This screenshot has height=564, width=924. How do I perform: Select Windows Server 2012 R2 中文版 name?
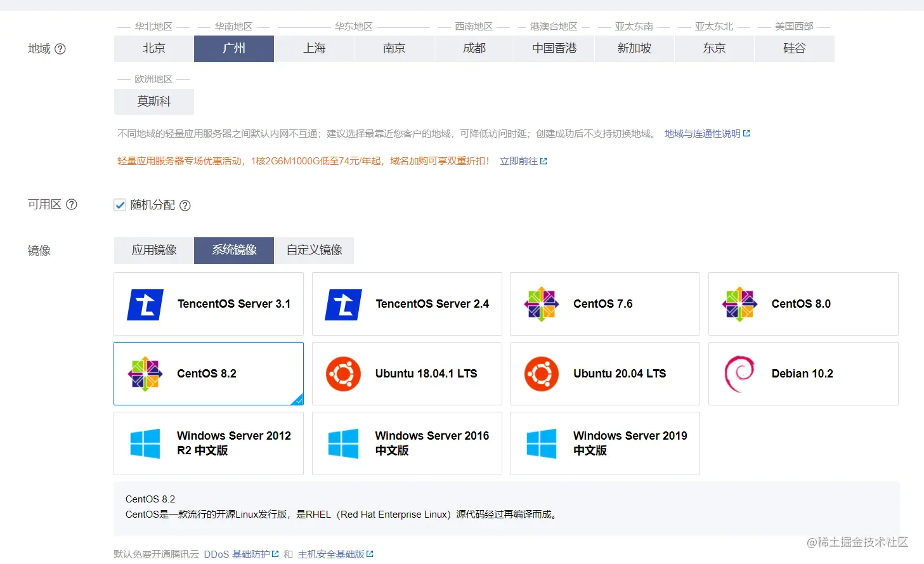click(234, 443)
